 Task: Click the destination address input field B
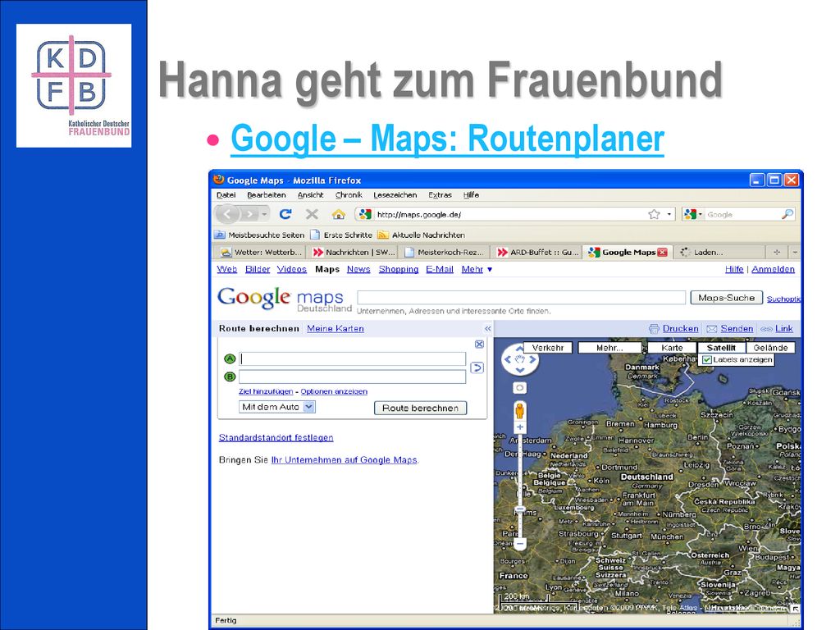point(353,377)
